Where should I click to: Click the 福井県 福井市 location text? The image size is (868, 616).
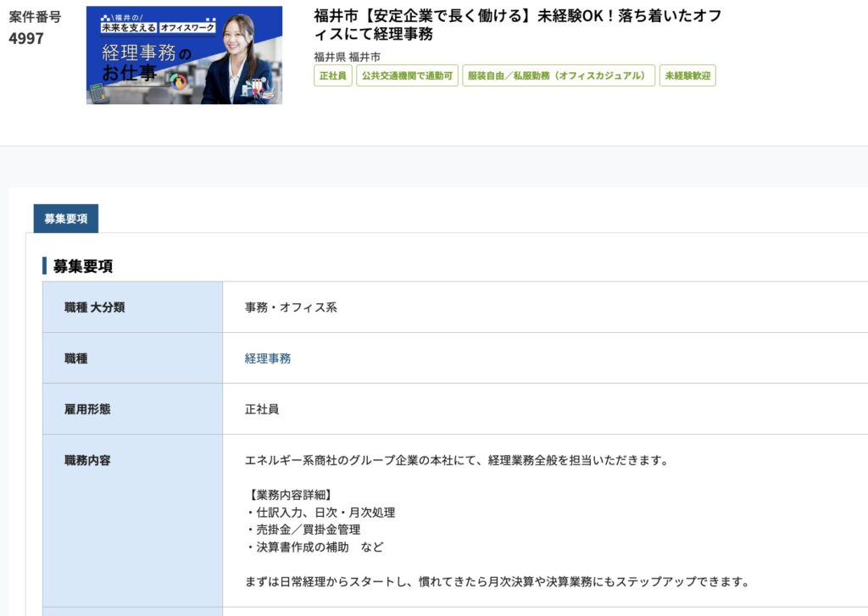click(x=347, y=57)
